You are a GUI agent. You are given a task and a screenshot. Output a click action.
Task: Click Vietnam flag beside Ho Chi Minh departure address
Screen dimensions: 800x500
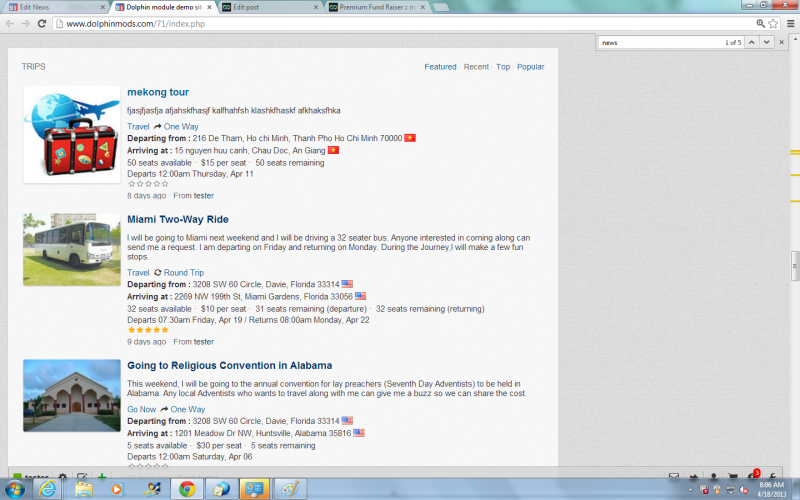(410, 138)
